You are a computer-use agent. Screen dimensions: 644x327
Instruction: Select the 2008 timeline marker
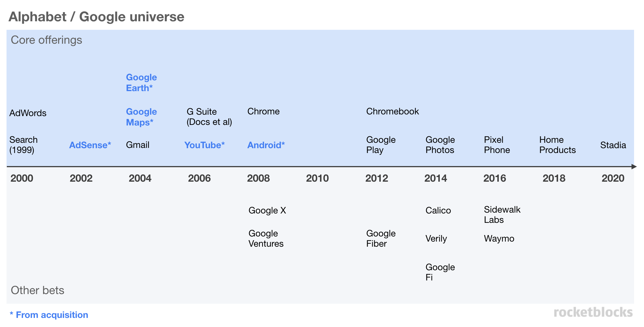pyautogui.click(x=258, y=178)
